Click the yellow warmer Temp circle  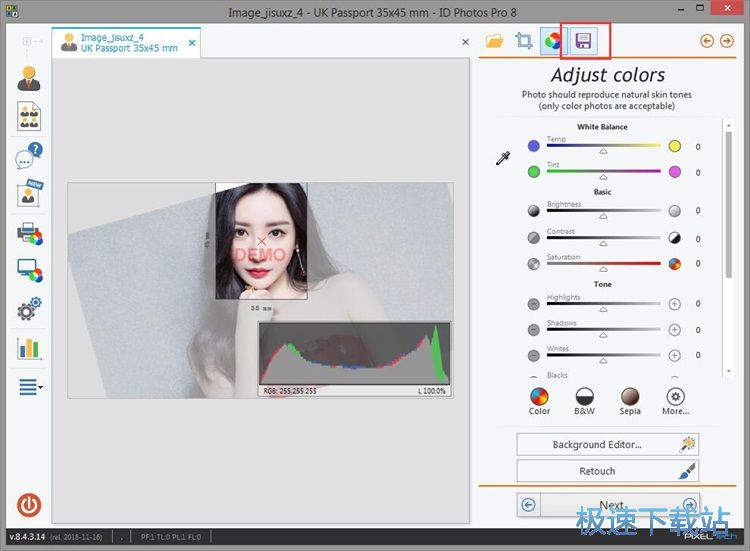[675, 146]
